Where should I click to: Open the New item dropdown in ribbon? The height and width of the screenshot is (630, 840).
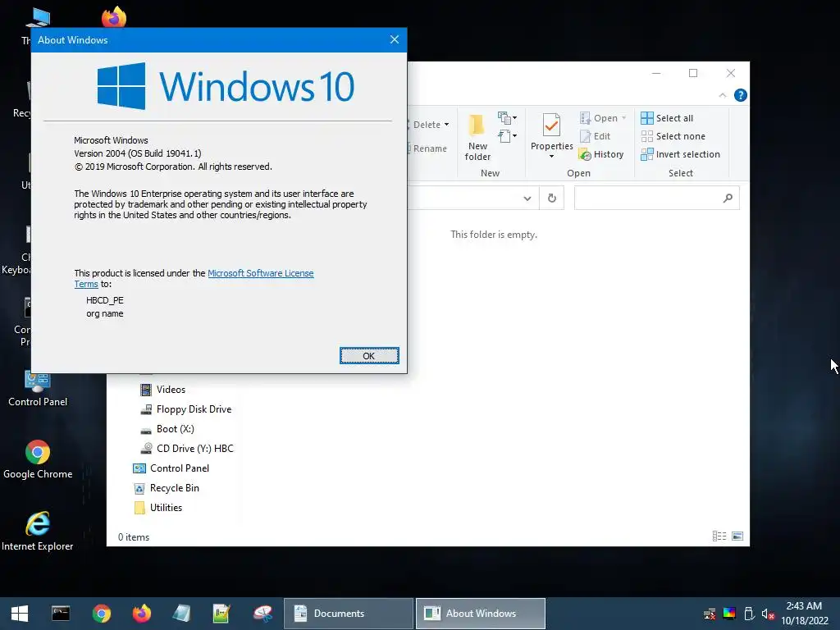[x=507, y=118]
